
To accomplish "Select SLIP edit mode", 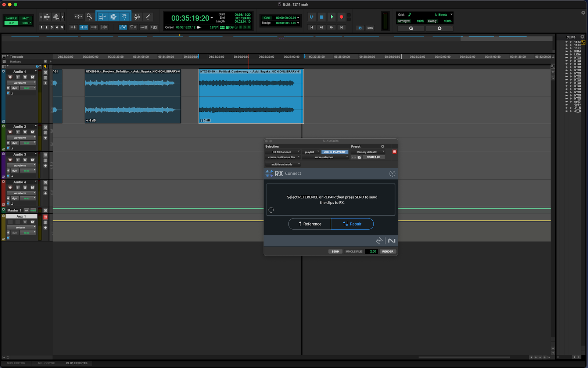I will pos(11,23).
